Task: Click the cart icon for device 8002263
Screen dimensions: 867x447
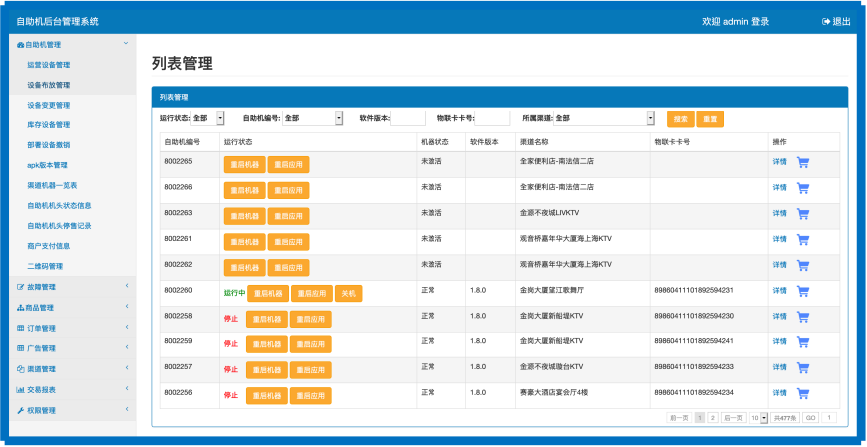Action: 803,214
